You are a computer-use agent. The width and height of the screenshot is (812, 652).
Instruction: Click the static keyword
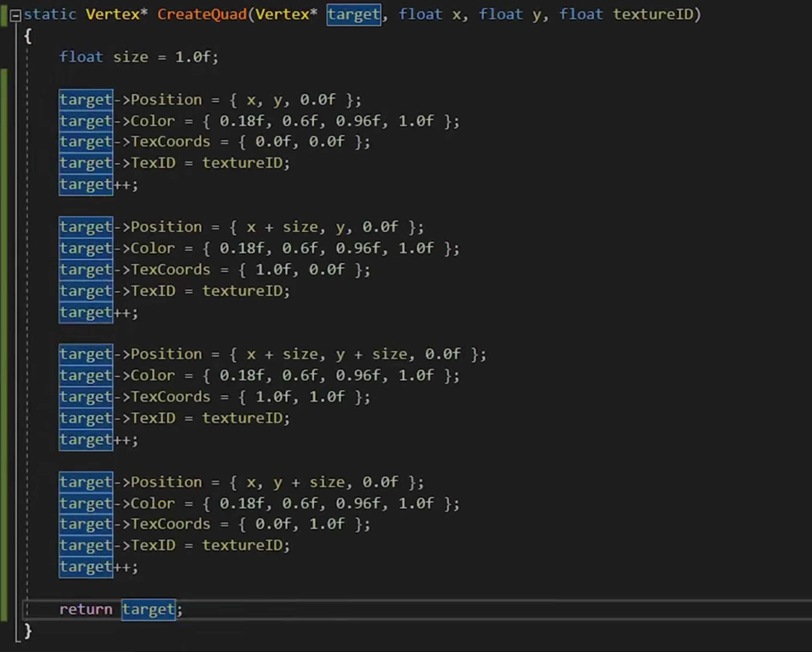click(x=50, y=15)
